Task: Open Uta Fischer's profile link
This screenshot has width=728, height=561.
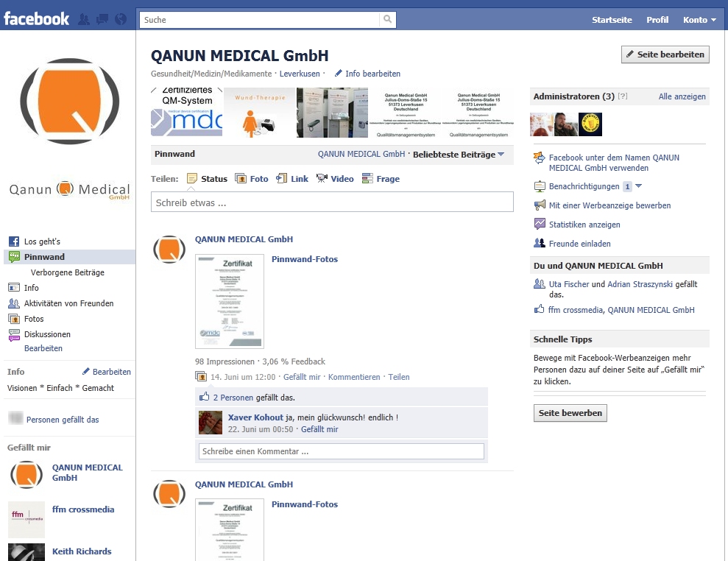Action: 569,283
